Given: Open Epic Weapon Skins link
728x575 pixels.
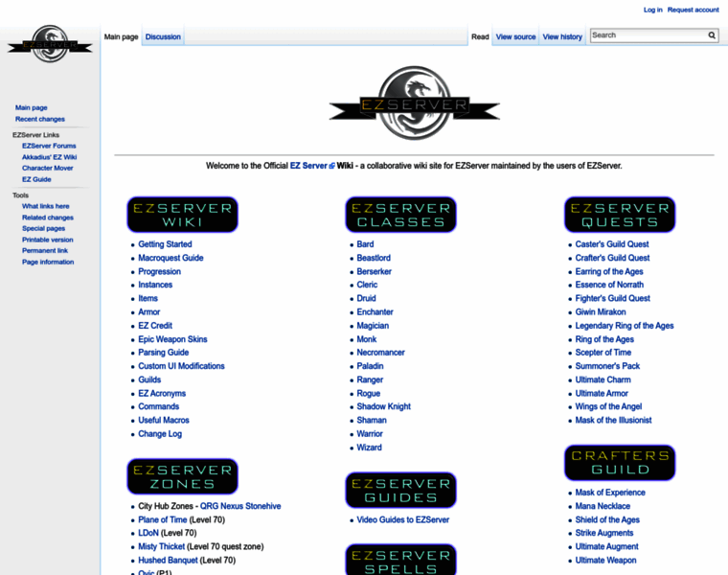Looking at the screenshot, I should (x=172, y=339).
